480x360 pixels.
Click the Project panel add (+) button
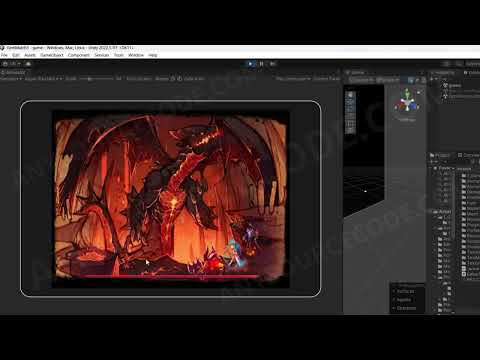(433, 162)
